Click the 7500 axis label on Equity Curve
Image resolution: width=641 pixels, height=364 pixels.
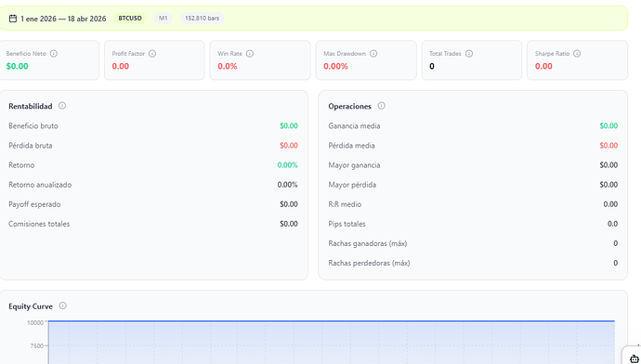click(x=36, y=345)
